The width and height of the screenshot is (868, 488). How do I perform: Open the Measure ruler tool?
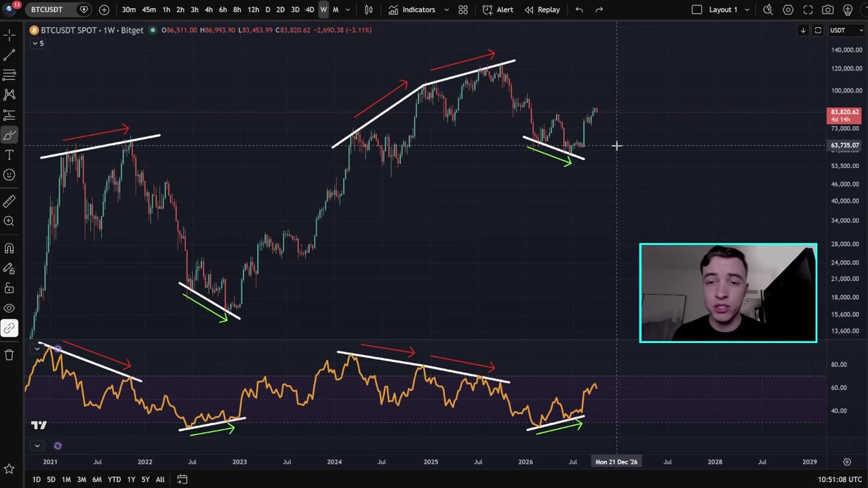click(x=9, y=201)
